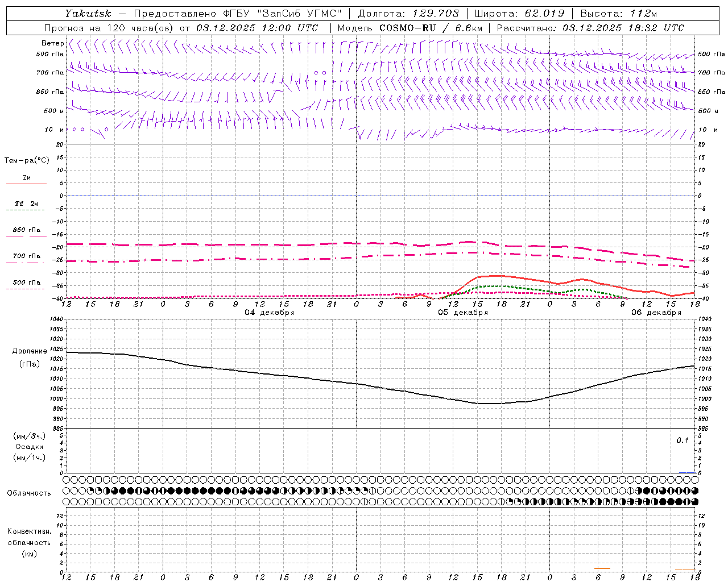This screenshot has width=728, height=582.
Task: Click the "05 декабря" date label
Action: (x=463, y=313)
